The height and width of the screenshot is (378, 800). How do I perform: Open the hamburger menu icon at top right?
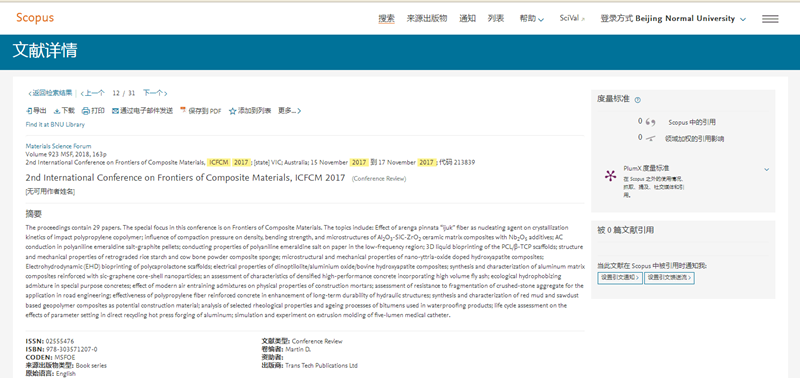click(x=770, y=19)
